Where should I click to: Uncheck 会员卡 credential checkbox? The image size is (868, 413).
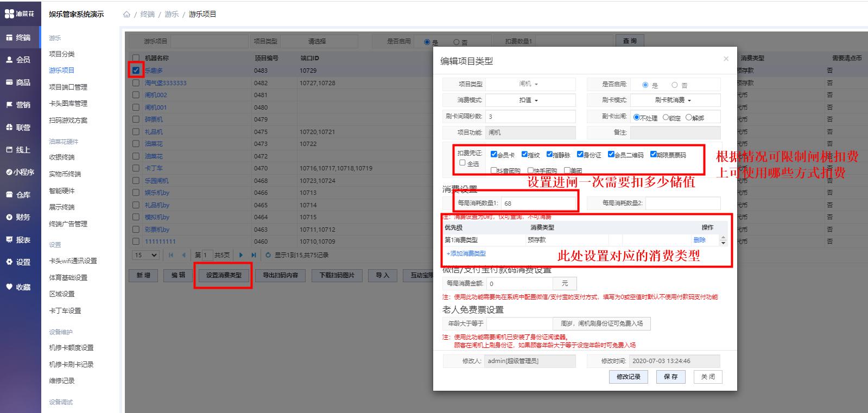click(493, 154)
